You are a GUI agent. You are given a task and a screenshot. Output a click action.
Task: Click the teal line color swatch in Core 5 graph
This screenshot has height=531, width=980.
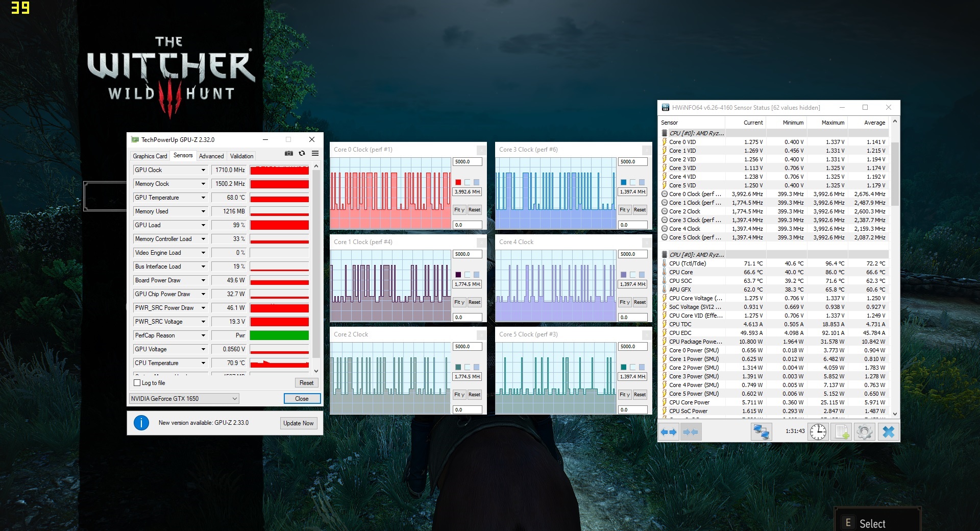pos(624,367)
